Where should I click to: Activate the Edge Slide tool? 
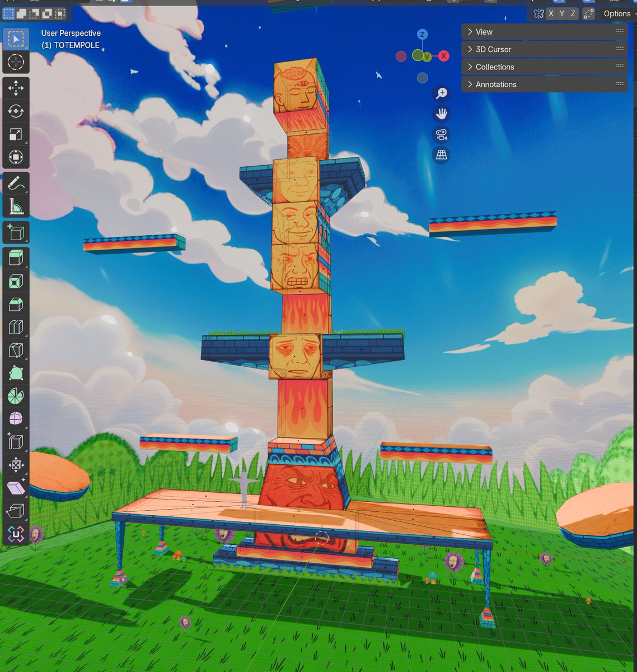(16, 442)
